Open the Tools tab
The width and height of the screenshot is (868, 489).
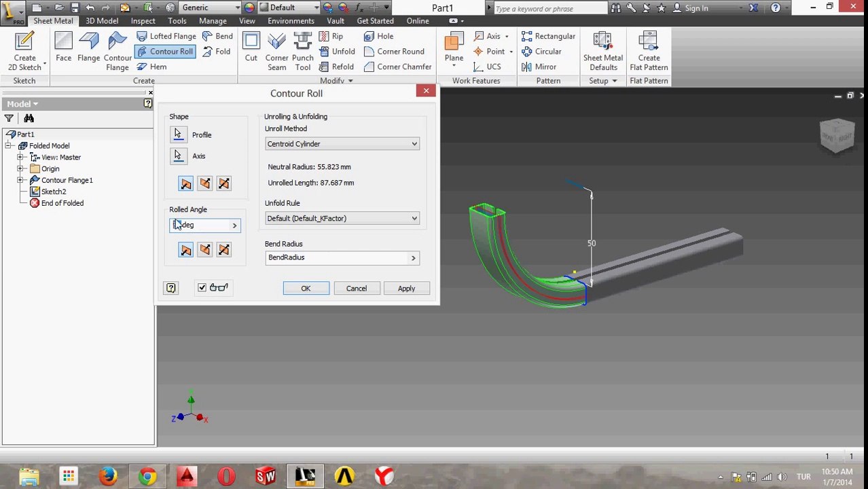coord(177,21)
